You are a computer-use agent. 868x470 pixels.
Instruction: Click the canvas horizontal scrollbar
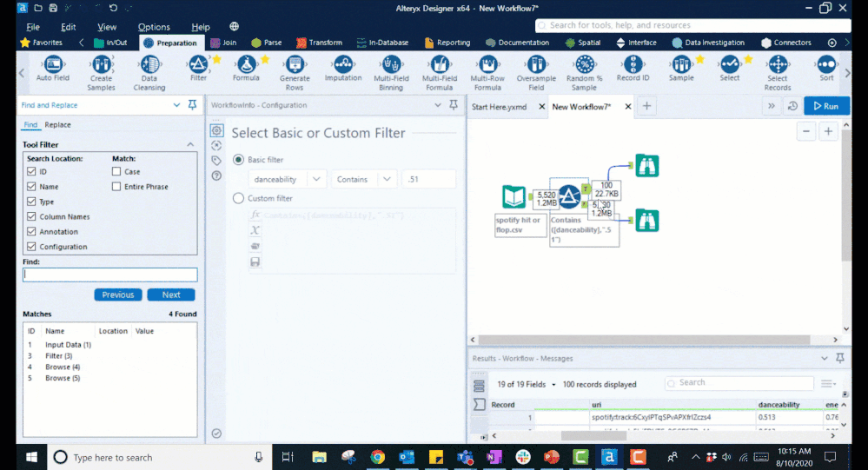click(645, 340)
